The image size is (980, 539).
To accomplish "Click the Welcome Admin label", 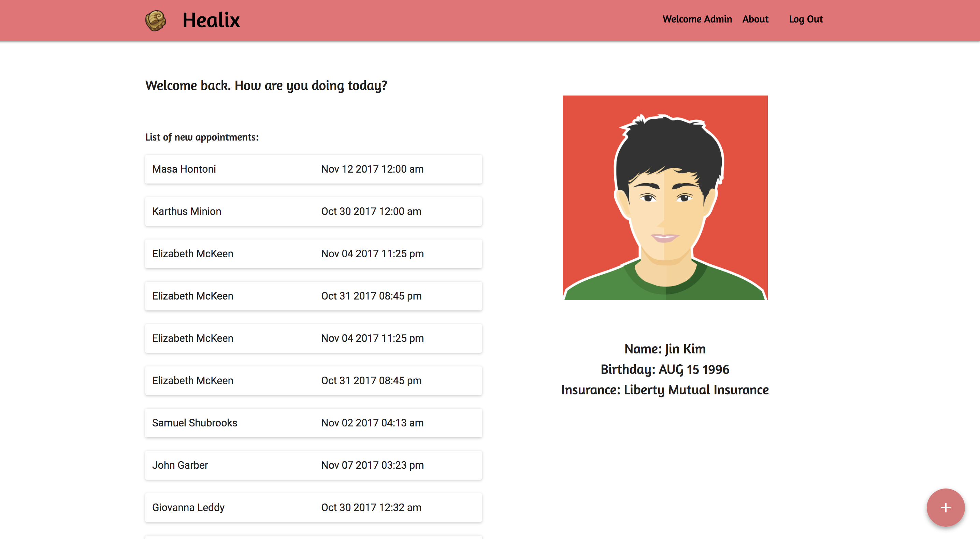I will click(x=697, y=19).
